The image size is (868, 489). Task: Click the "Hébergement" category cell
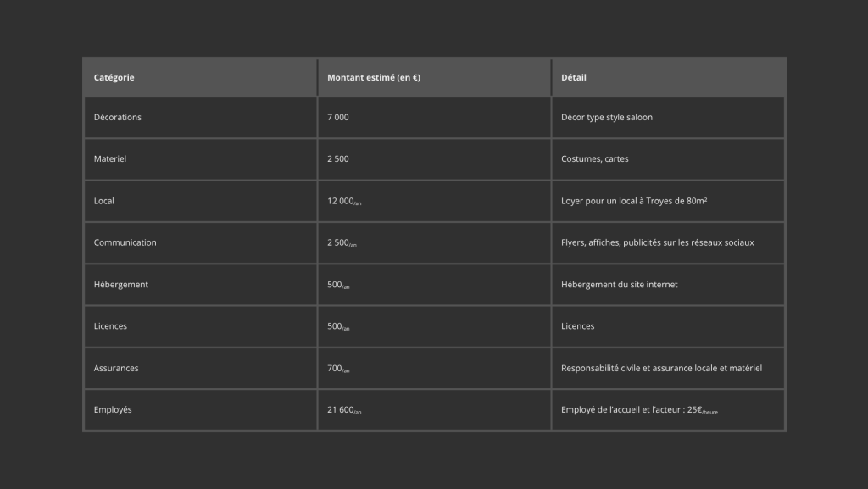[121, 284]
